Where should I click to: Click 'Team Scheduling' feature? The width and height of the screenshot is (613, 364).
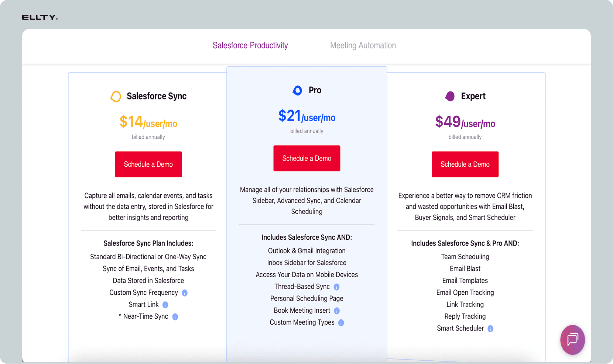tap(465, 257)
